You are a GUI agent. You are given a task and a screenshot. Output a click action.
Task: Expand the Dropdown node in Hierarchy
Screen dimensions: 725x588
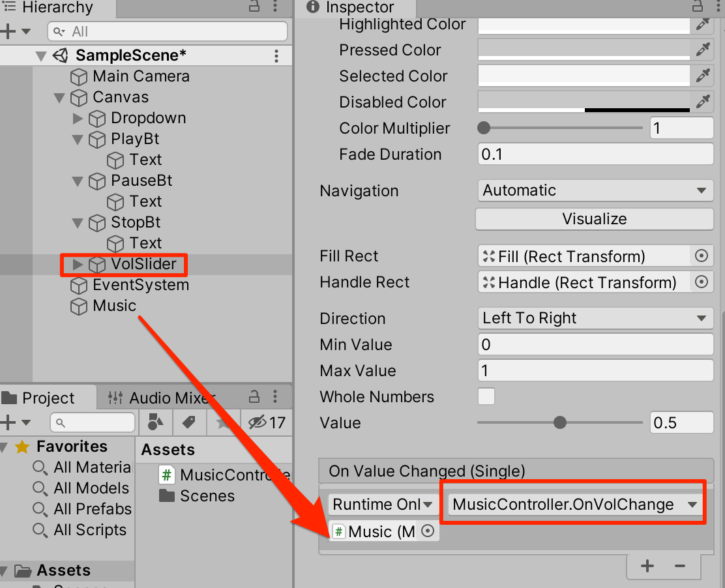[77, 118]
